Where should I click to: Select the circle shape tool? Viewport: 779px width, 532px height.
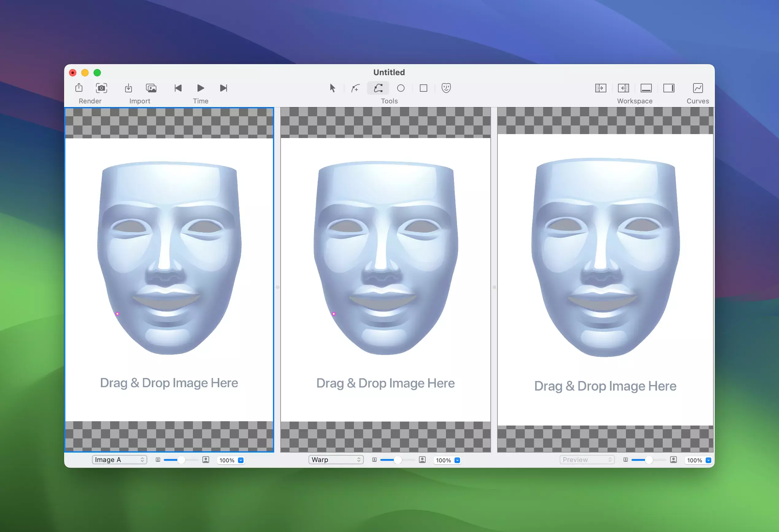(x=401, y=88)
